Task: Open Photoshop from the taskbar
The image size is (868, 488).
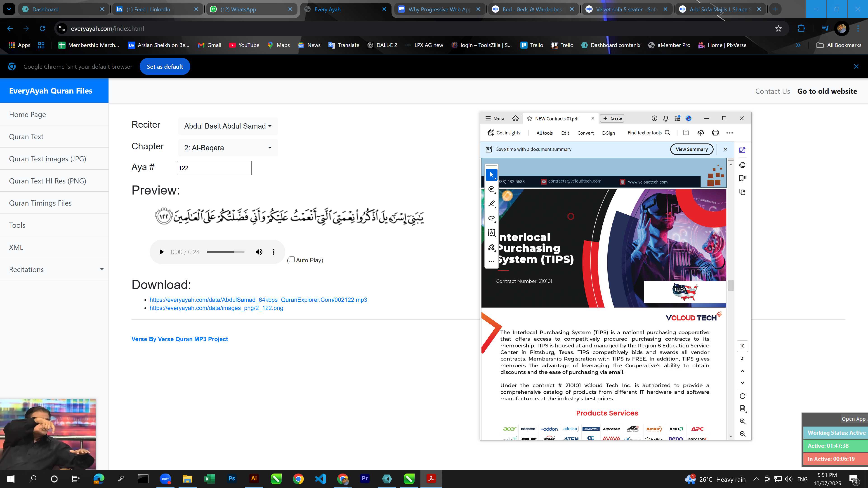Action: (x=232, y=479)
